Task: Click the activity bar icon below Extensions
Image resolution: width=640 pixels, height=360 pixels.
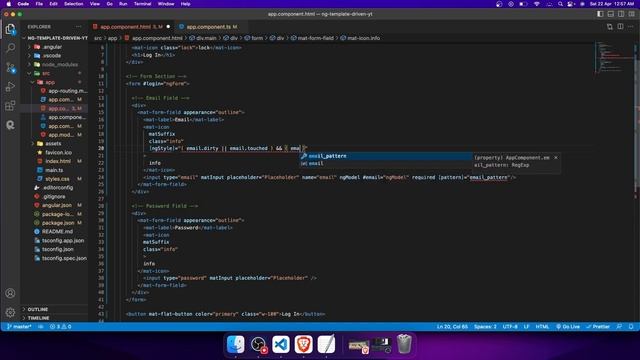Action: point(10,125)
